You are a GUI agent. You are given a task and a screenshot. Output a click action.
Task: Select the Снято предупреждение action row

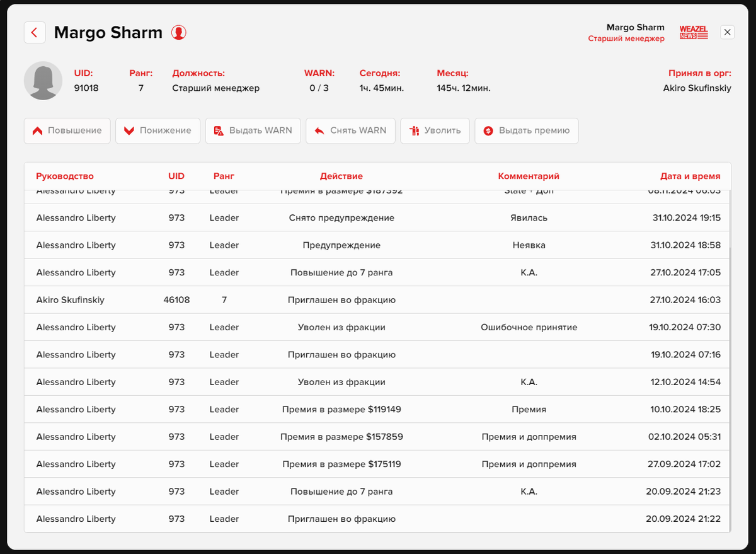click(341, 218)
